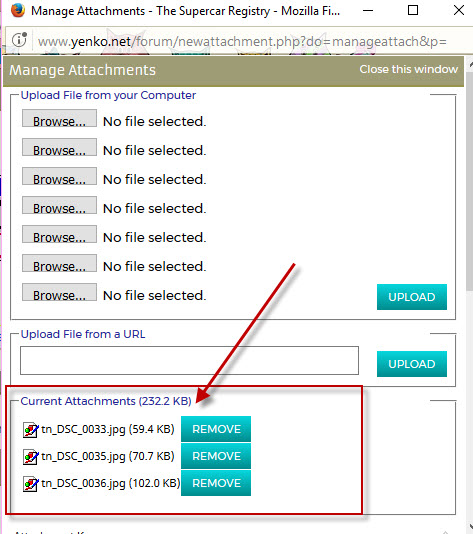
Task: Remove the tn_DSC_0036.jpg attachment
Action: [216, 483]
